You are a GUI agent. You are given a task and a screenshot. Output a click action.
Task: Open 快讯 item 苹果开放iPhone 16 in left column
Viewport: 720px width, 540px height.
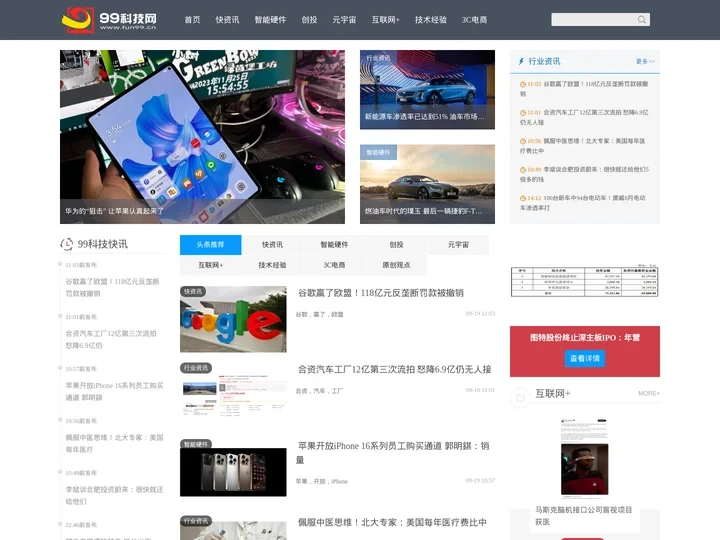(x=114, y=391)
